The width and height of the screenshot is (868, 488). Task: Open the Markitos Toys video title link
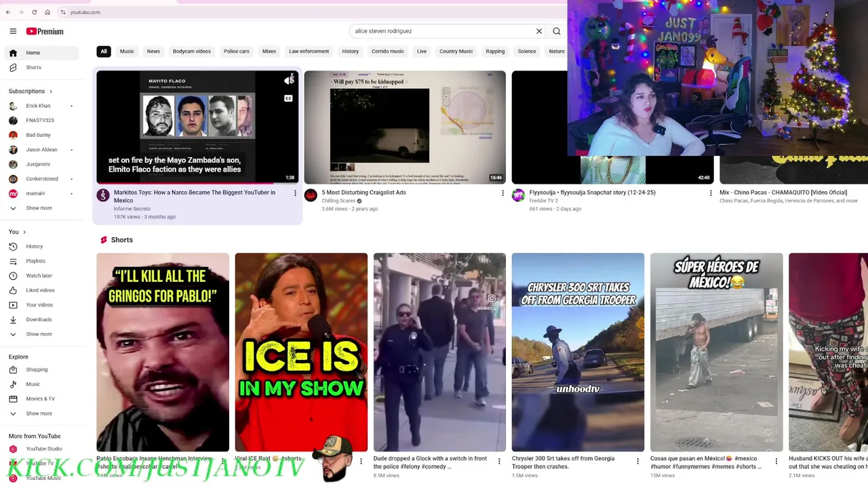pyautogui.click(x=195, y=197)
